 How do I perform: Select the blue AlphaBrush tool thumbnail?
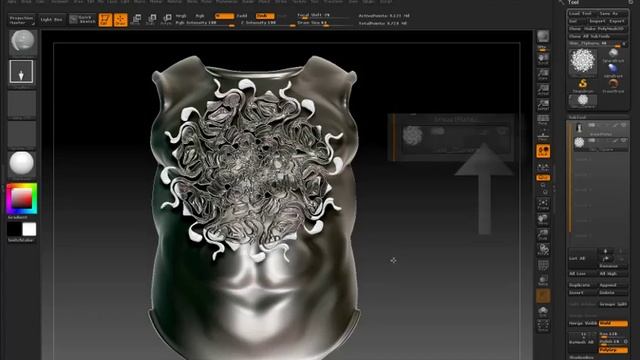pos(613,70)
